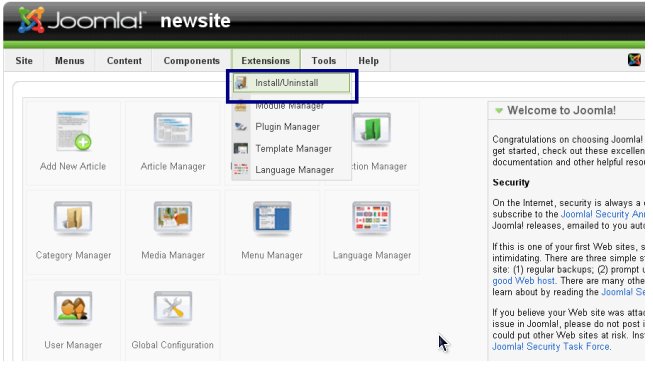
Task: Click the 'Global Configuration' label
Action: click(172, 345)
